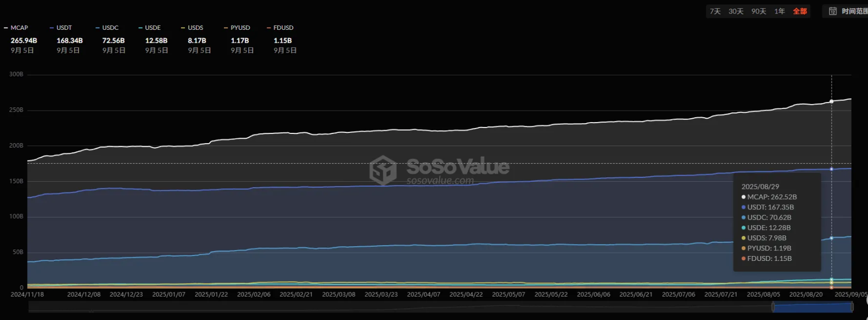Click the calendar icon beside 时间范围
This screenshot has width=868, height=320.
click(833, 11)
